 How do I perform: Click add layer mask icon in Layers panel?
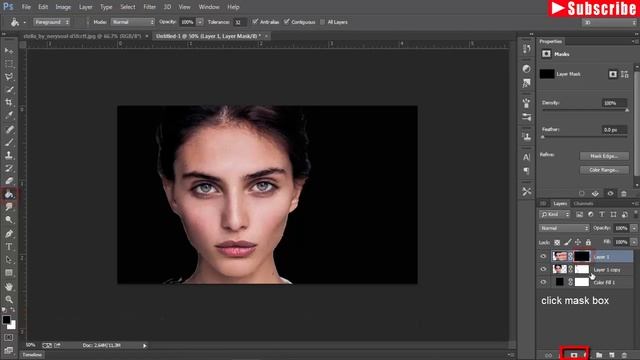574,355
